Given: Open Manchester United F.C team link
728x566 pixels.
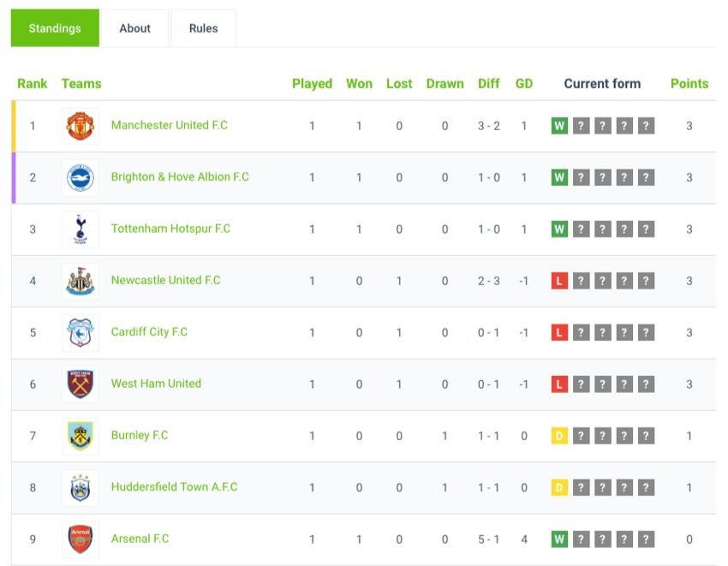Looking at the screenshot, I should click(x=170, y=125).
